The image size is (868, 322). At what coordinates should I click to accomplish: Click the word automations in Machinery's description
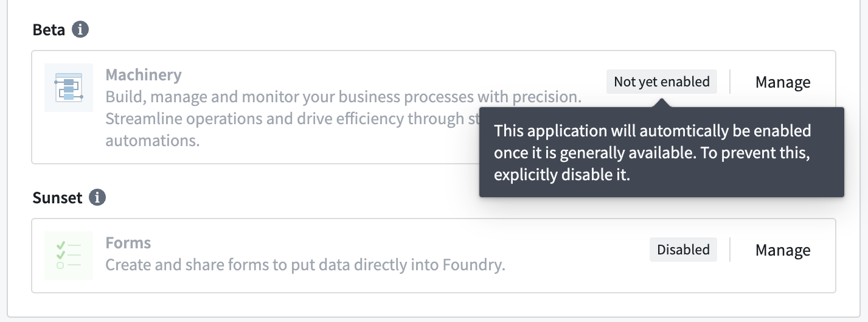pos(153,141)
